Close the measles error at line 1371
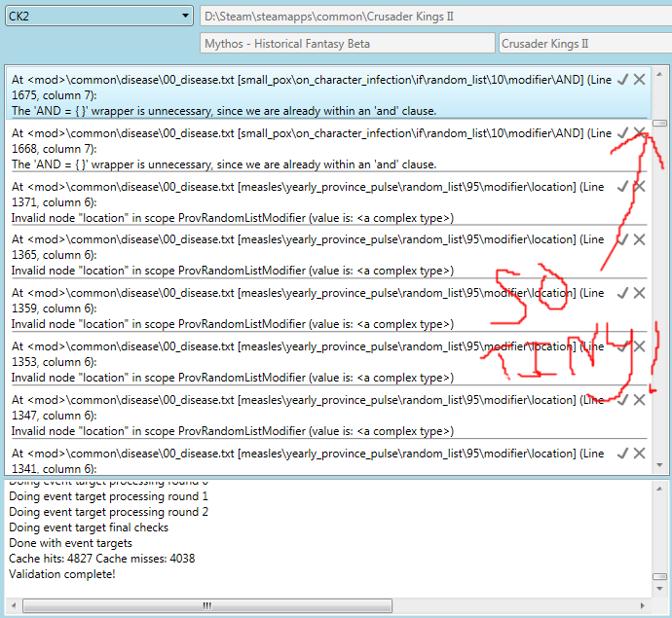Image resolution: width=672 pixels, height=618 pixels. 639,186
